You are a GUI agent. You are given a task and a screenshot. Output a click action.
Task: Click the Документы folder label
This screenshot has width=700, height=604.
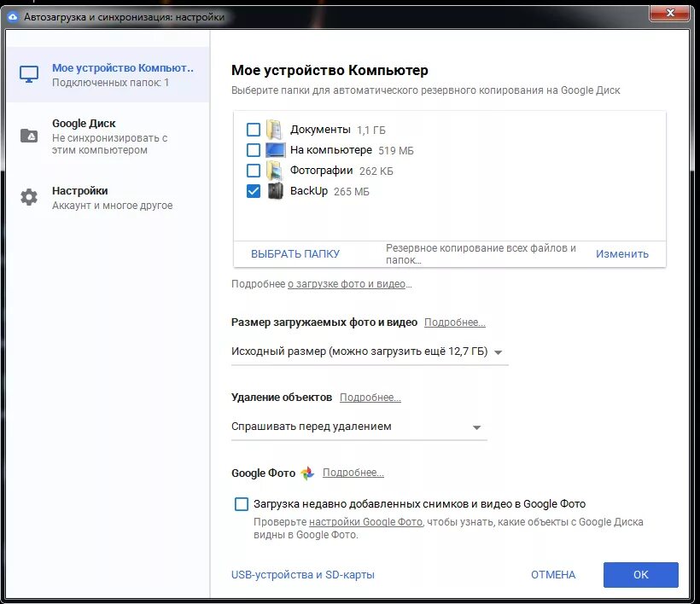point(320,130)
